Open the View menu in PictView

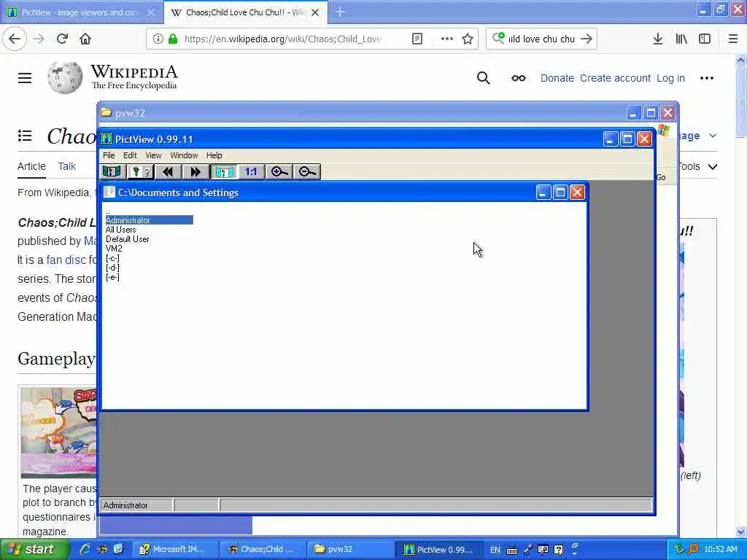point(153,155)
